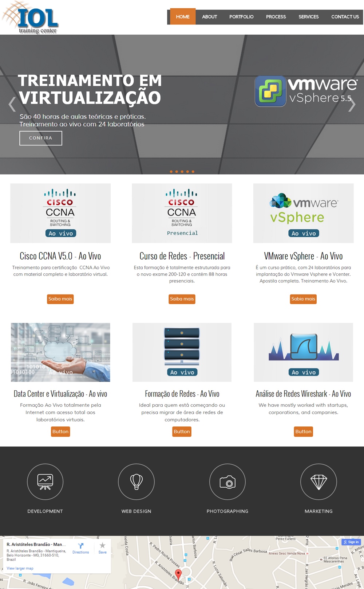Image resolution: width=364 pixels, height=589 pixels.
Task: Open the Development presentation-chart icon
Action: coord(45,481)
